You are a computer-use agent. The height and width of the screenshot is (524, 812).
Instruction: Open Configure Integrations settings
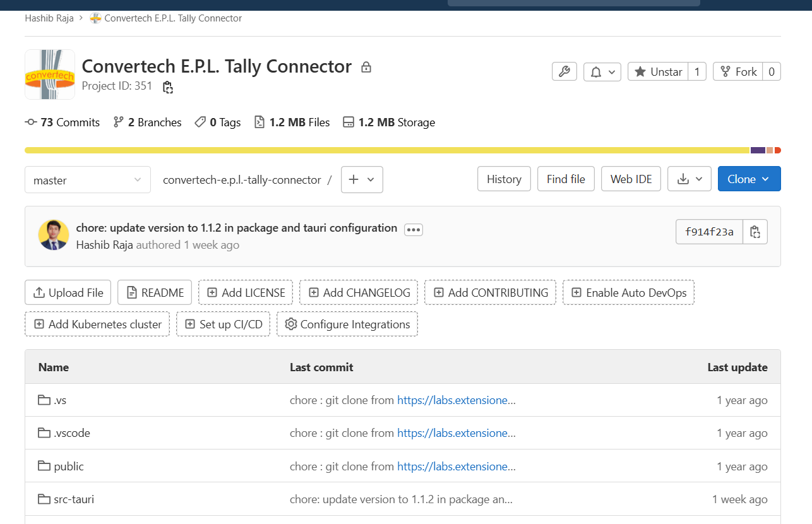[347, 325]
